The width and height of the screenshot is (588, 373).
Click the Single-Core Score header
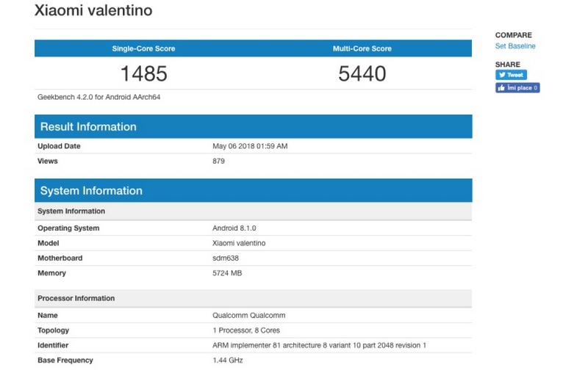143,48
